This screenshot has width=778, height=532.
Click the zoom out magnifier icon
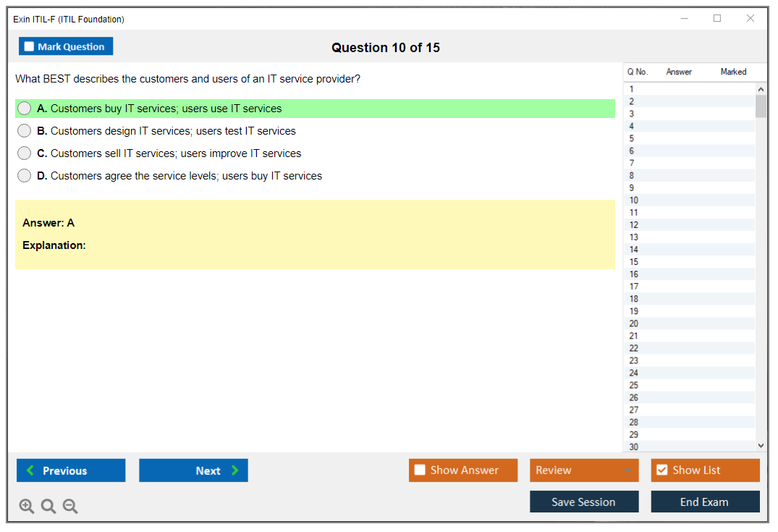70,507
